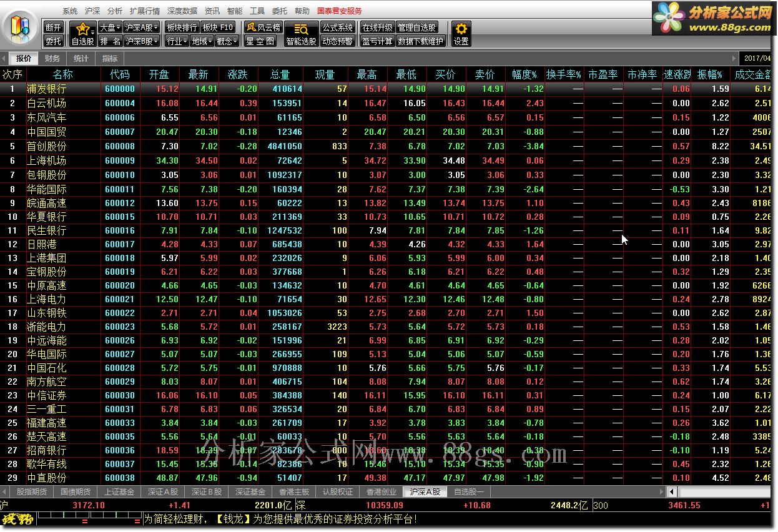Screen dimensions: 778x532
Task: Expand the 行业 dropdown
Action: 176,41
